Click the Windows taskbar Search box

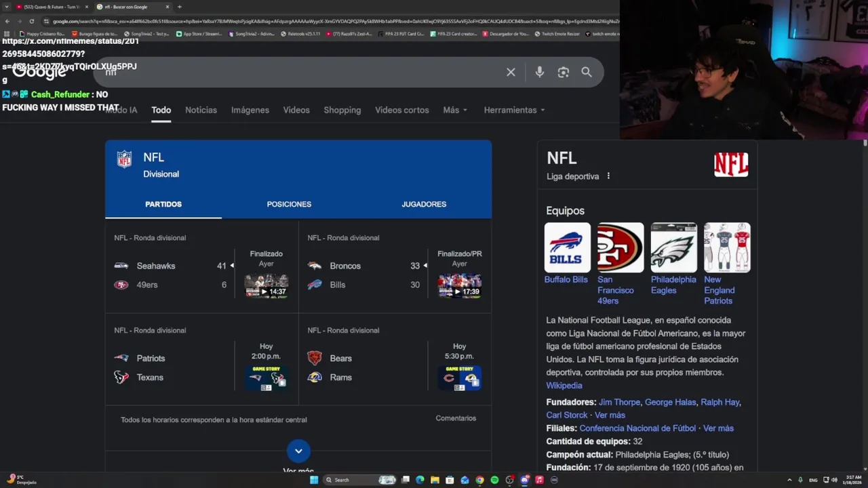(359, 480)
